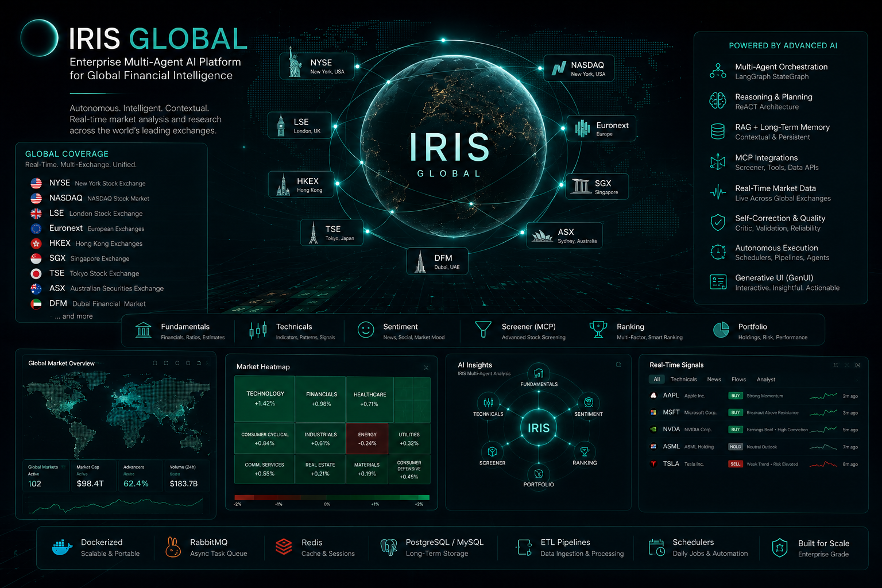Click the Portfolio node in AI Insights
Viewport: 882px width, 588px height.
pyautogui.click(x=539, y=476)
